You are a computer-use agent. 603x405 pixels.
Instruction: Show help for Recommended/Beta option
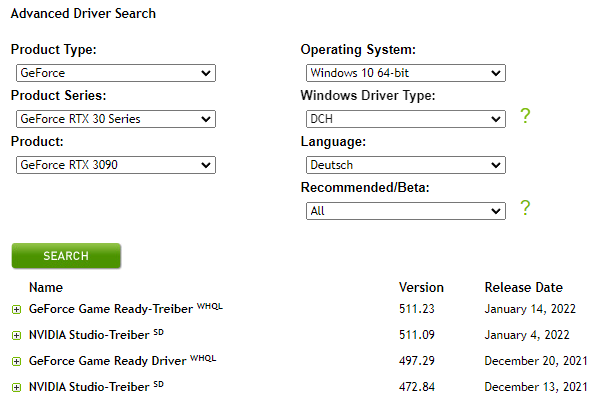525,208
